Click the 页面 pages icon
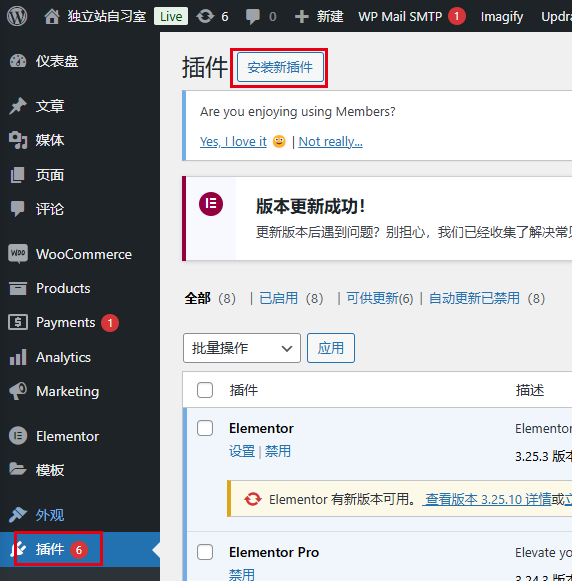This screenshot has height=581, width=572. click(18, 175)
